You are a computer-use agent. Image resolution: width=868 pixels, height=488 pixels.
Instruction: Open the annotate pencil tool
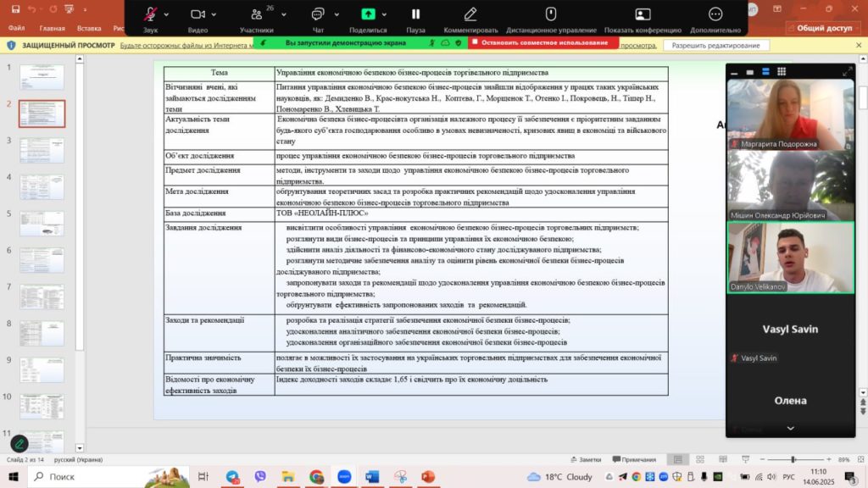(x=470, y=14)
